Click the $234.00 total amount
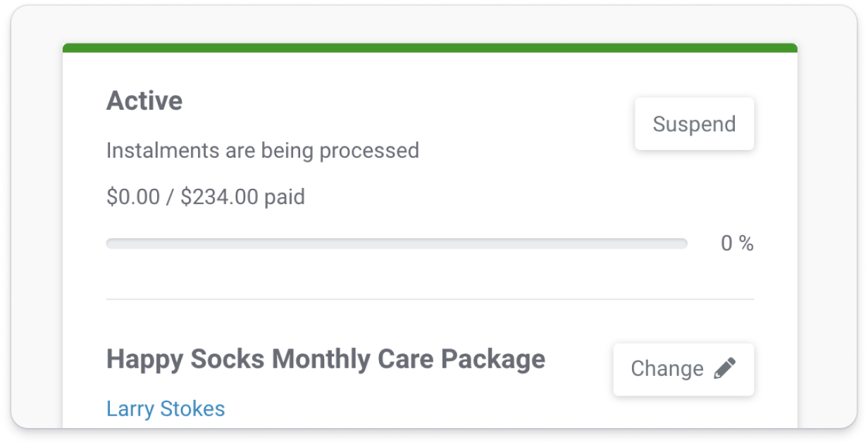 coord(220,197)
